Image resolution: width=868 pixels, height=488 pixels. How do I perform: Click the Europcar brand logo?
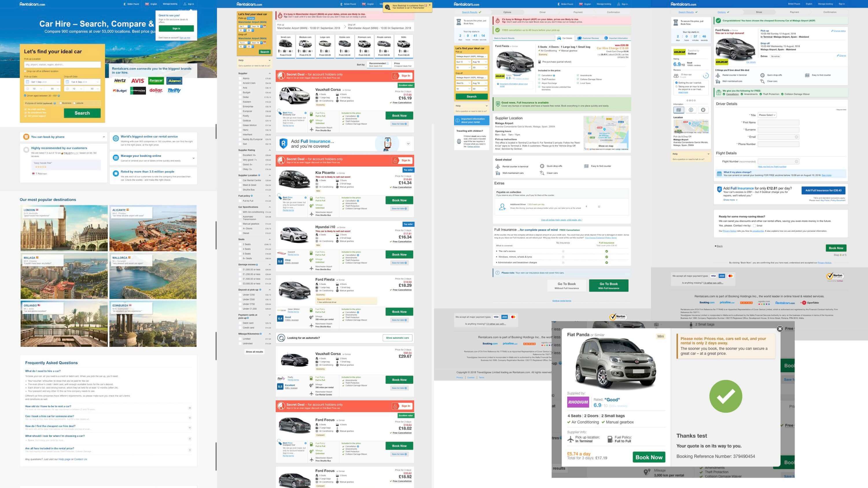coord(156,80)
